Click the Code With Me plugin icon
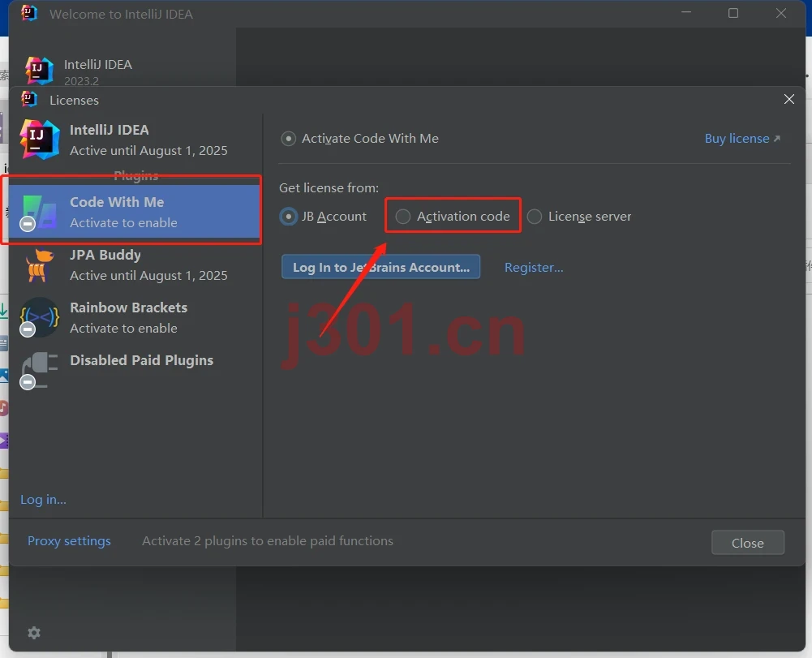The height and width of the screenshot is (658, 812). pos(40,212)
